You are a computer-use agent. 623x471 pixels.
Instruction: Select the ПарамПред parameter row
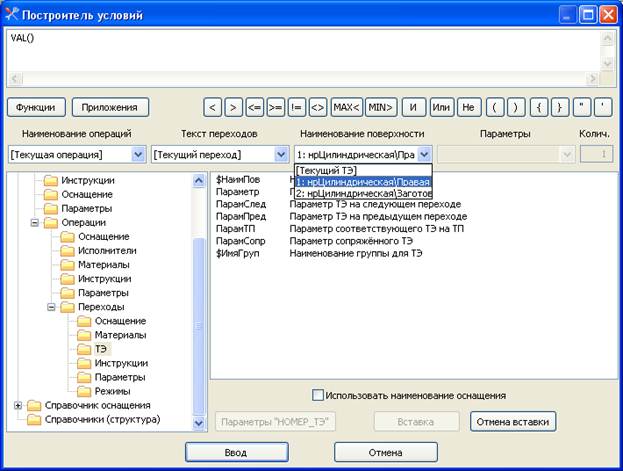click(341, 217)
